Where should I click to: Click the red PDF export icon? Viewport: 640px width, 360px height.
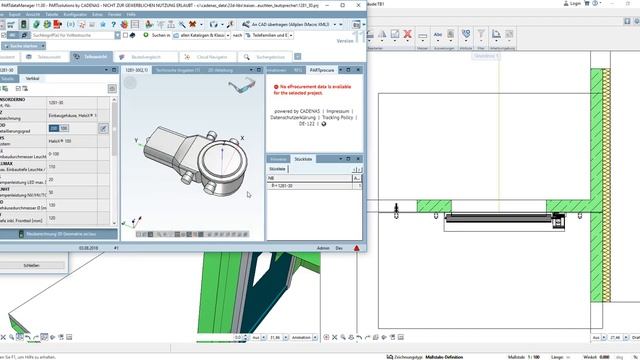point(57,24)
